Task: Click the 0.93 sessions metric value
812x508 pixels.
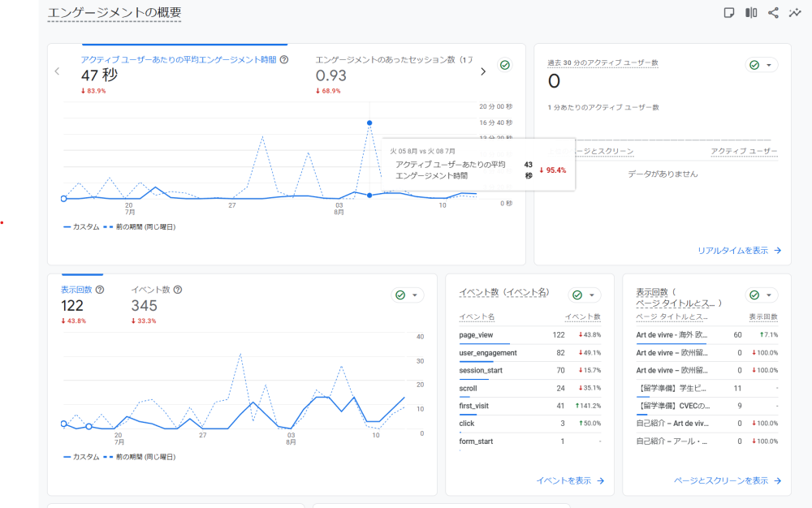Action: click(x=331, y=75)
